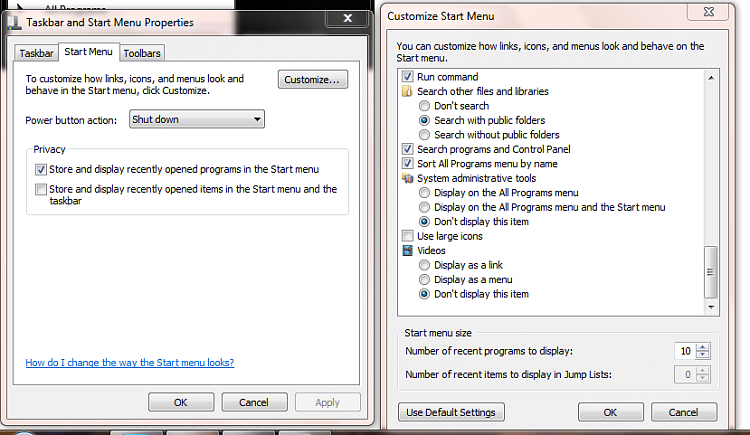This screenshot has height=435, width=750.
Task: Click Cancel in Taskbar Properties dialog
Action: coord(254,402)
